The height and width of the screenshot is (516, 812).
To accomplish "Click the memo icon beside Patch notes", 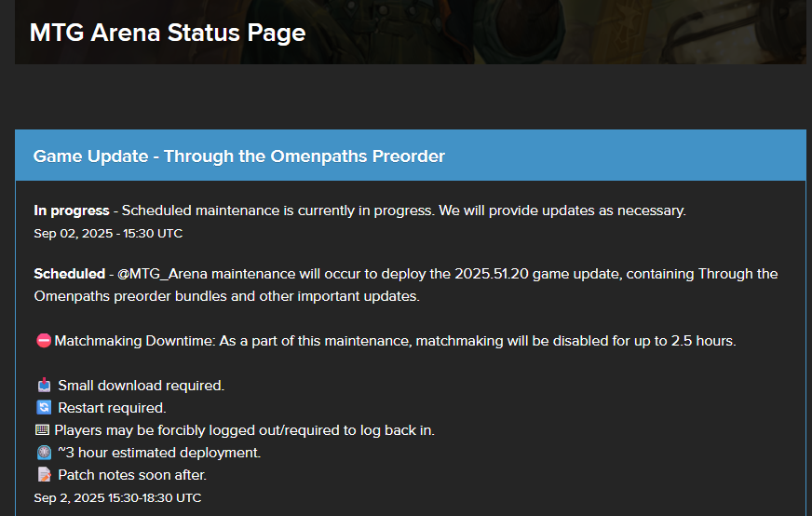I will [43, 475].
